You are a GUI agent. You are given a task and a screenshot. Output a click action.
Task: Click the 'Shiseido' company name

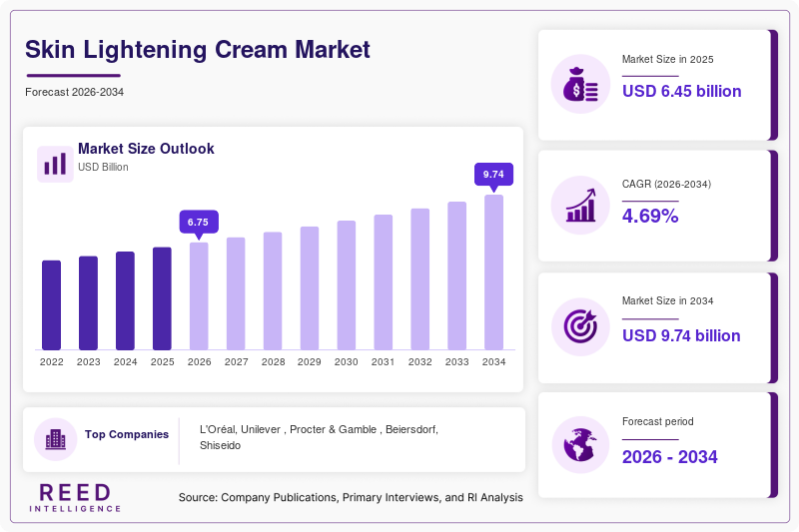pos(220,445)
